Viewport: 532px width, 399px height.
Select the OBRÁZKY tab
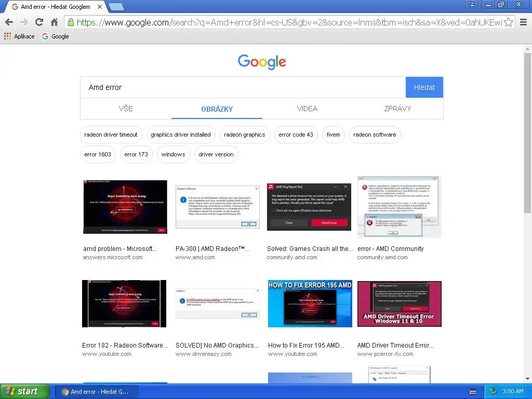pos(217,109)
